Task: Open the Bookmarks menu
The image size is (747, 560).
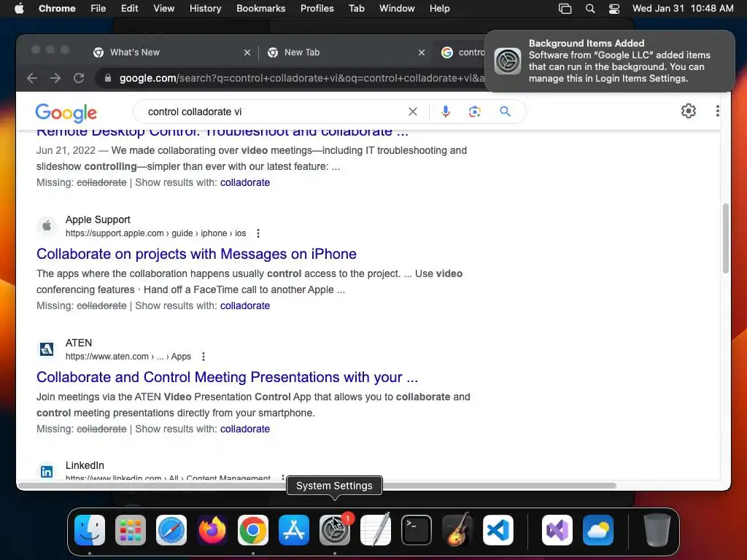Action: coord(260,8)
